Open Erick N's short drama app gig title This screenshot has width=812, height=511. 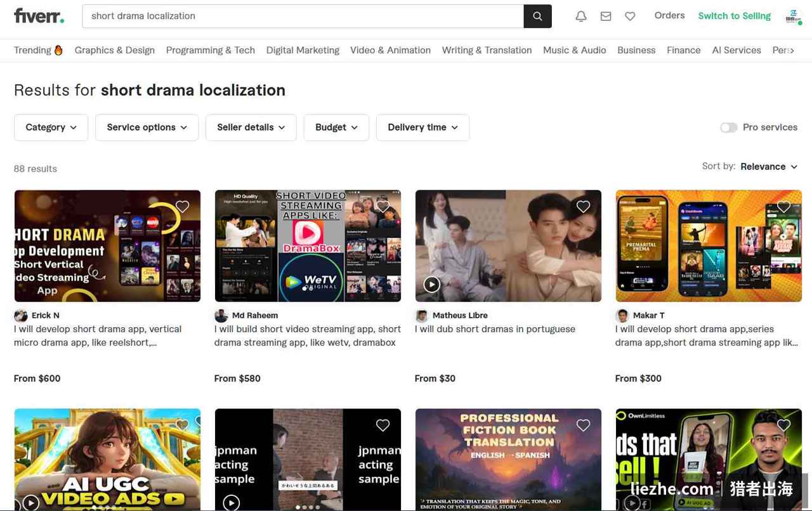pyautogui.click(x=98, y=336)
